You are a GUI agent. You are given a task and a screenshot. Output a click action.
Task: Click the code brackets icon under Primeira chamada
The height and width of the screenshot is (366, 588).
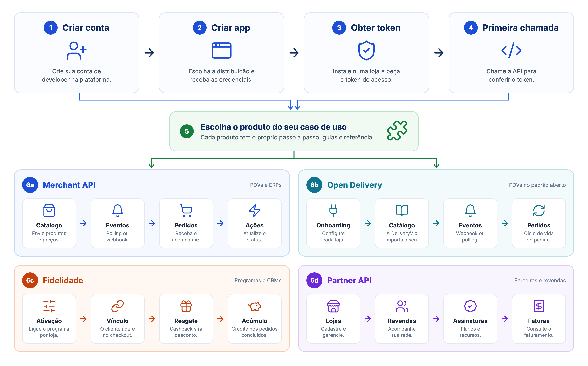pos(511,51)
